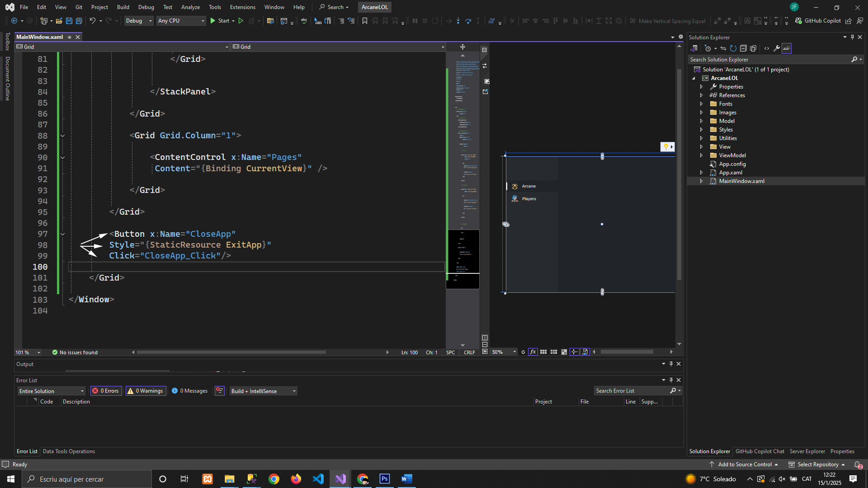868x488 pixels.
Task: Expand the ViewModel folder in Solution Explorer
Action: [x=702, y=155]
